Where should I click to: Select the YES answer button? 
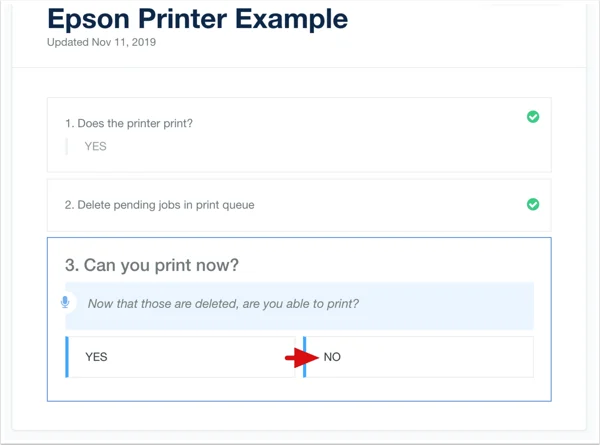coord(180,357)
